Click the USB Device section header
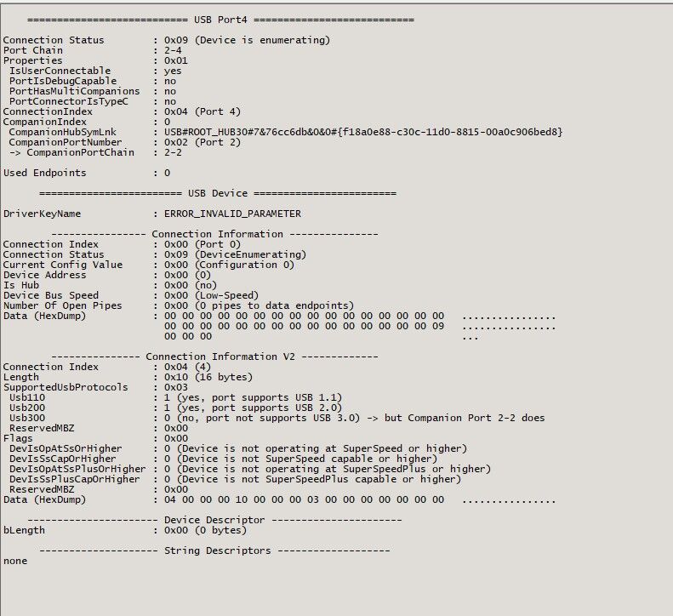 (x=218, y=193)
